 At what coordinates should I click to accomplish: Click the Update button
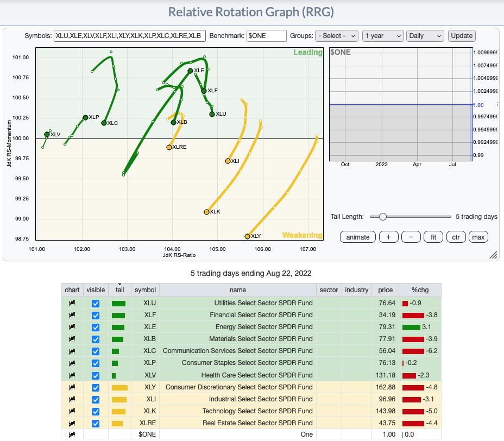462,36
